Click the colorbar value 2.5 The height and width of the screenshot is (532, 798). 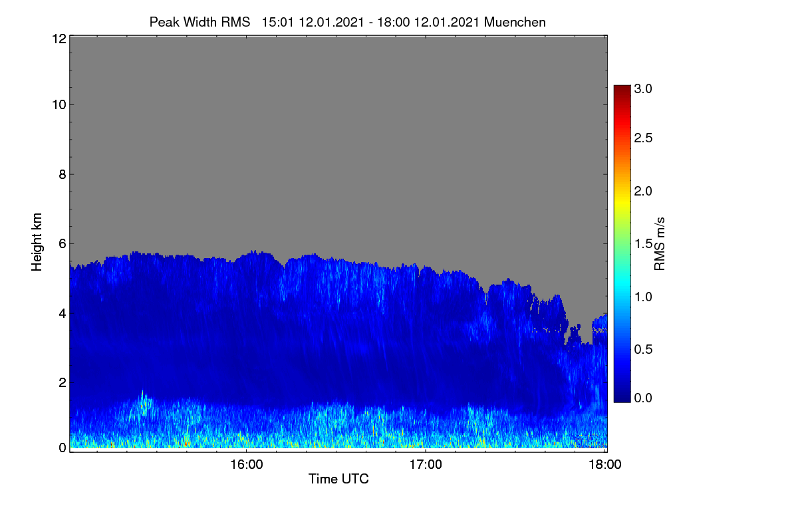pos(643,138)
